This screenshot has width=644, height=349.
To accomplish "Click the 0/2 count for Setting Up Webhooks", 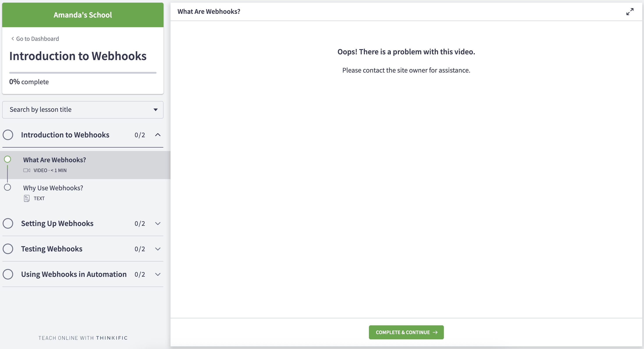I will (140, 224).
